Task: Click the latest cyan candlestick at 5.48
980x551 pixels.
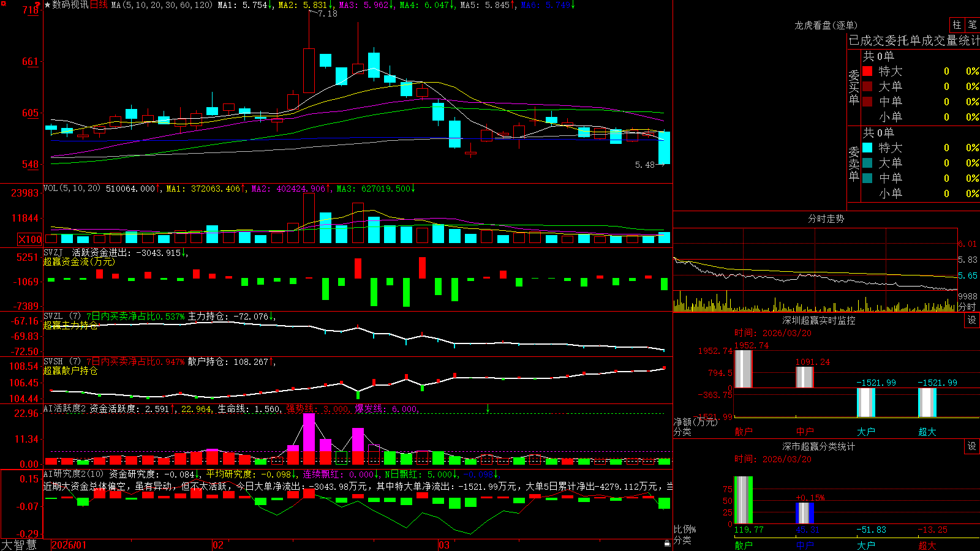Action: click(x=664, y=148)
